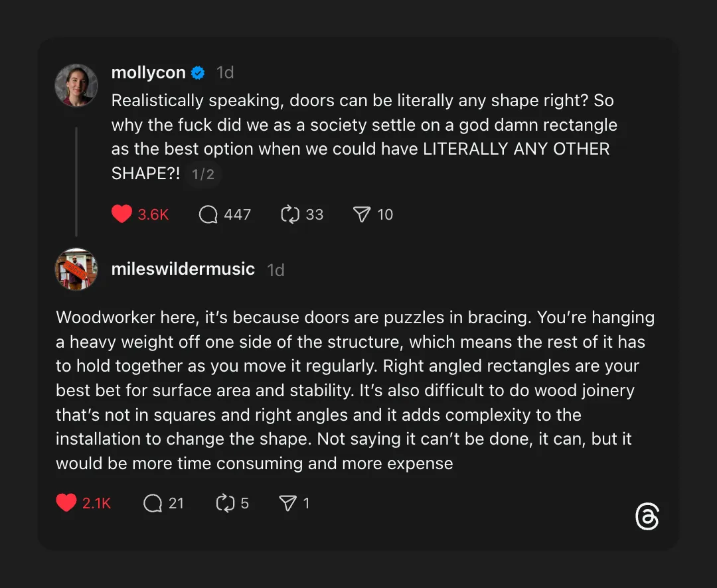
Task: Like mileswildermusic's reply
Action: click(66, 503)
